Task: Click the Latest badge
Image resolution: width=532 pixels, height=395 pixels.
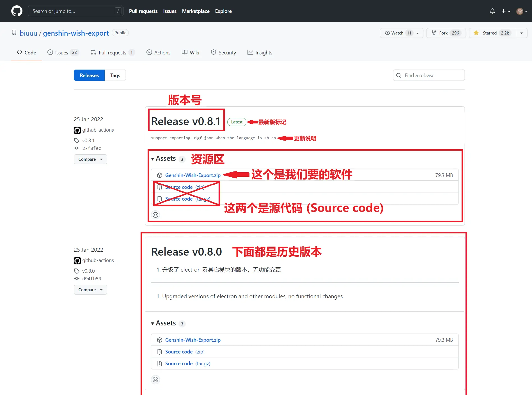Action: pyautogui.click(x=237, y=122)
